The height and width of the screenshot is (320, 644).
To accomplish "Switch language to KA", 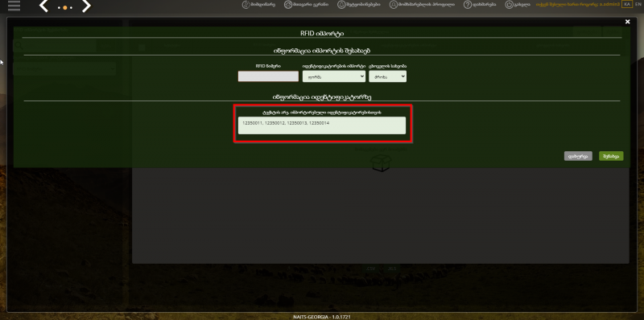I will click(627, 4).
